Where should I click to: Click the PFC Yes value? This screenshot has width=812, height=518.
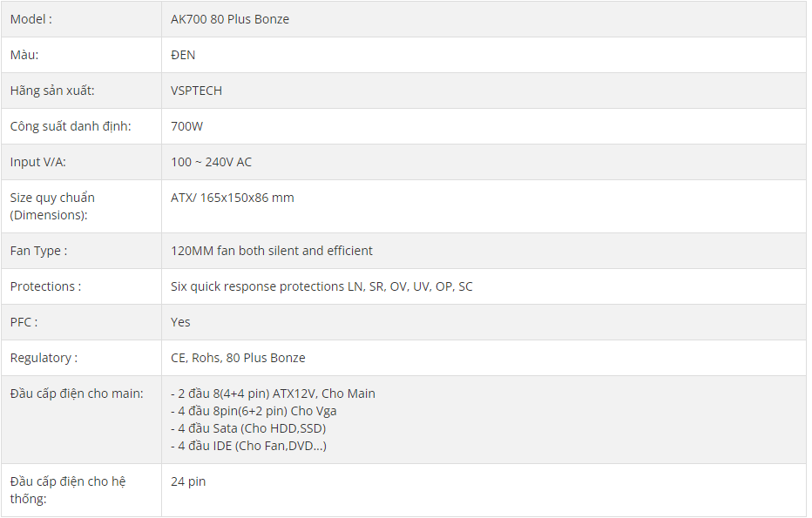click(x=180, y=322)
